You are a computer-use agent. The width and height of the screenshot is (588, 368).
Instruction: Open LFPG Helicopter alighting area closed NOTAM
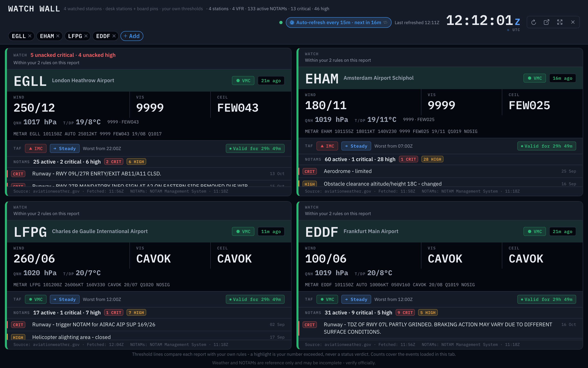pos(149,336)
